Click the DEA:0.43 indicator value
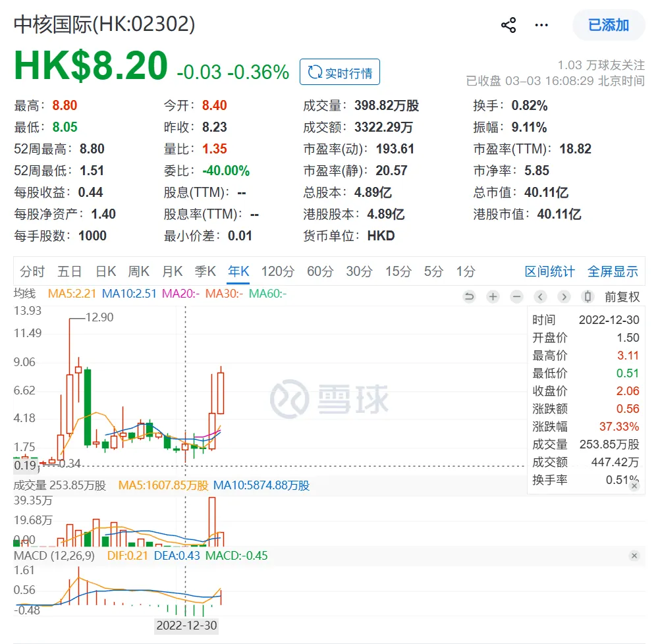This screenshot has width=658, height=644. tap(177, 556)
